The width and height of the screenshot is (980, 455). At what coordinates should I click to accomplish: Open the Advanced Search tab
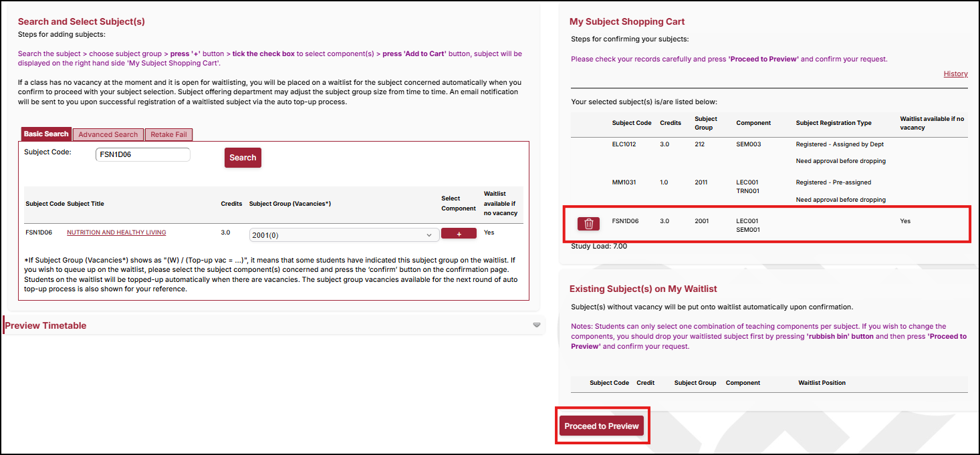pos(108,135)
